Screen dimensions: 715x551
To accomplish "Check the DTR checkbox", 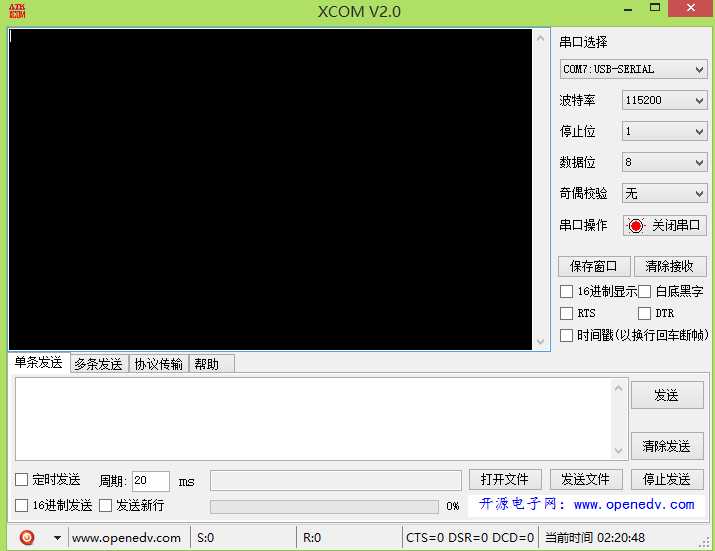I will pos(644,313).
